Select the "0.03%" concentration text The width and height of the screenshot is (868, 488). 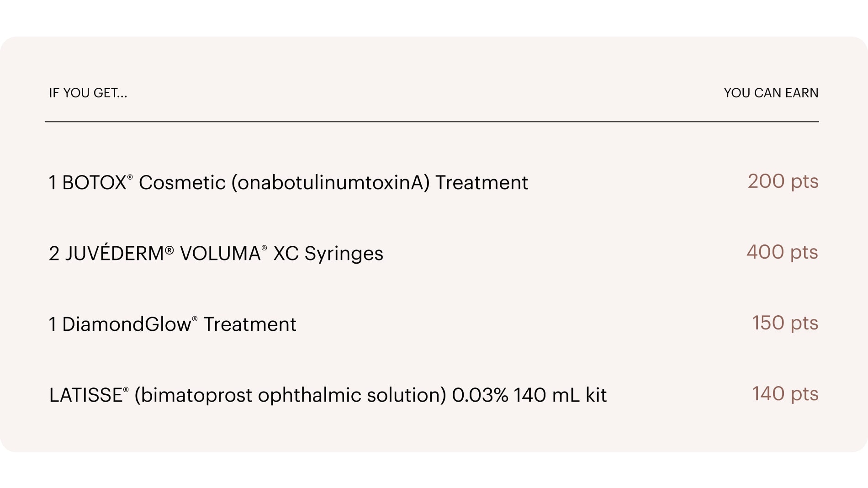pyautogui.click(x=480, y=395)
